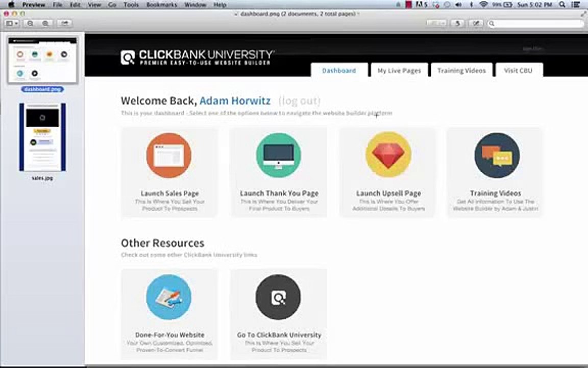Click the blue Done-For-You Website icon
Screen dimensions: 588x368
169,296
